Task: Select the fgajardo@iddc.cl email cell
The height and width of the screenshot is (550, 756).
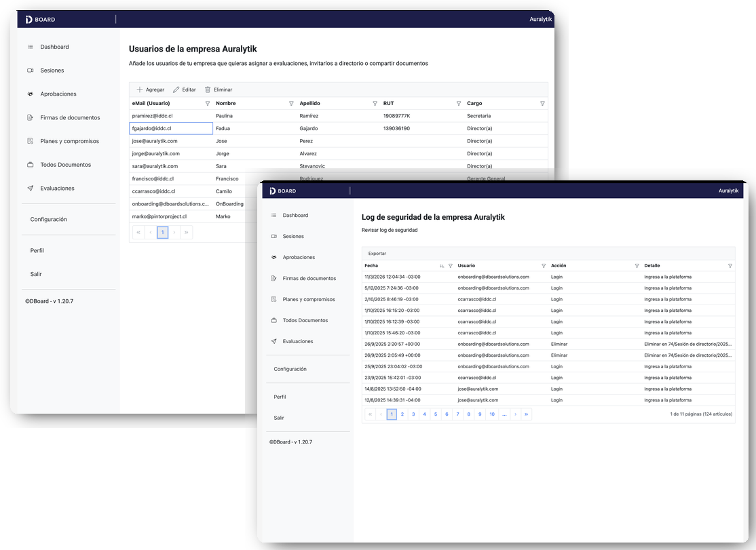Action: point(171,128)
